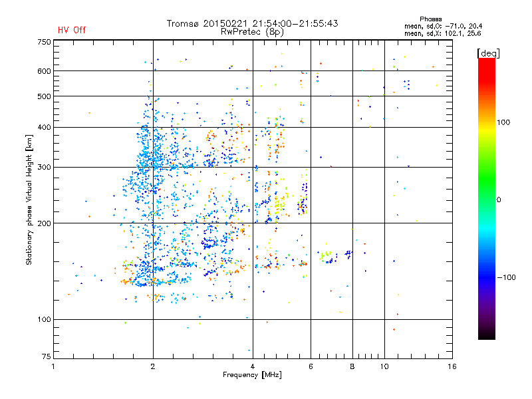Click the '4' frequency axis label

pyautogui.click(x=253, y=366)
